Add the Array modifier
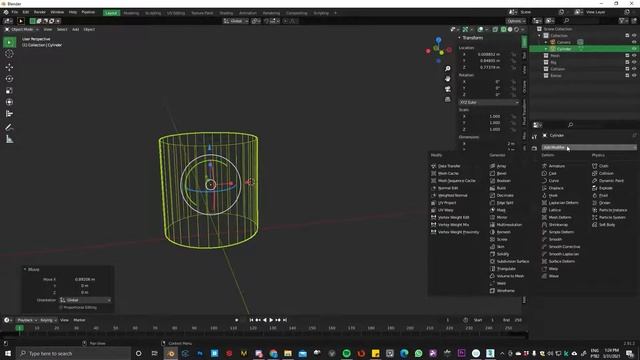This screenshot has width=640, height=360. click(501, 166)
